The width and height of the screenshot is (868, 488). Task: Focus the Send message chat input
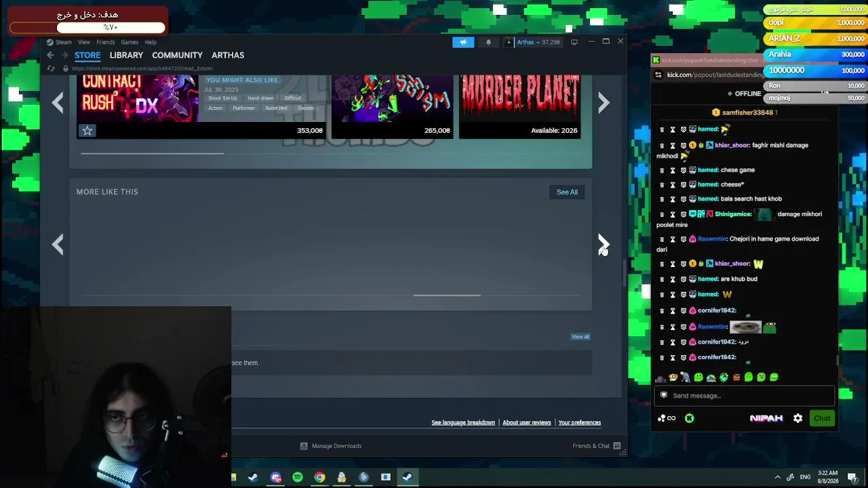pyautogui.click(x=745, y=395)
